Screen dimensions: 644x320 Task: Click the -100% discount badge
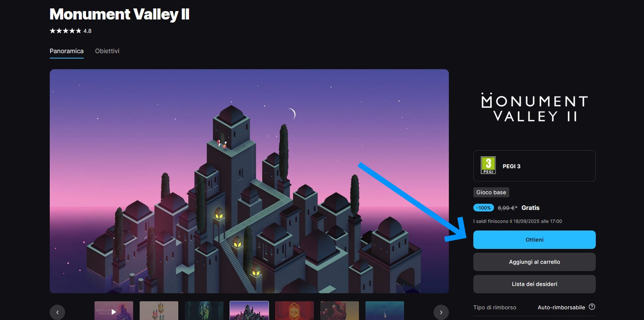coord(484,208)
